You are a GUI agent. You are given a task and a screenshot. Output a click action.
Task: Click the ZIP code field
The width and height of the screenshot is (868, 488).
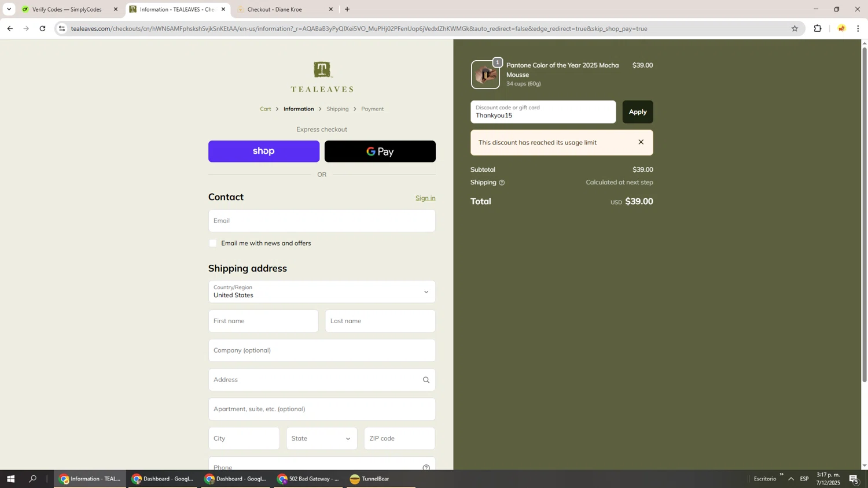[x=399, y=438]
